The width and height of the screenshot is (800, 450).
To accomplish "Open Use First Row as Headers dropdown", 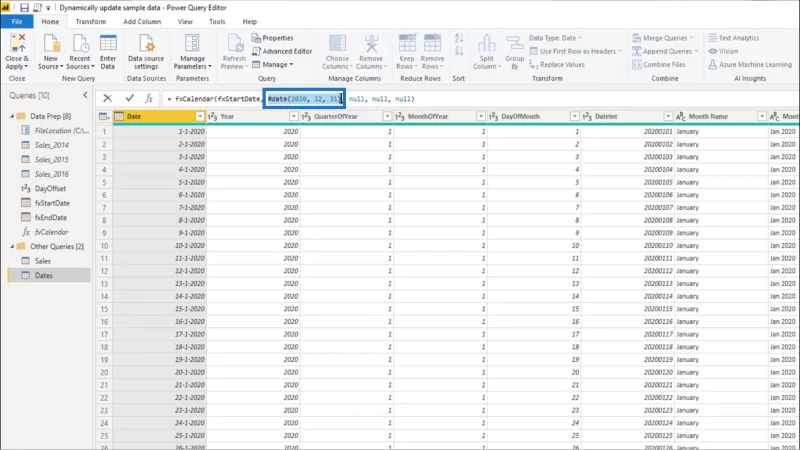I will pyautogui.click(x=576, y=51).
